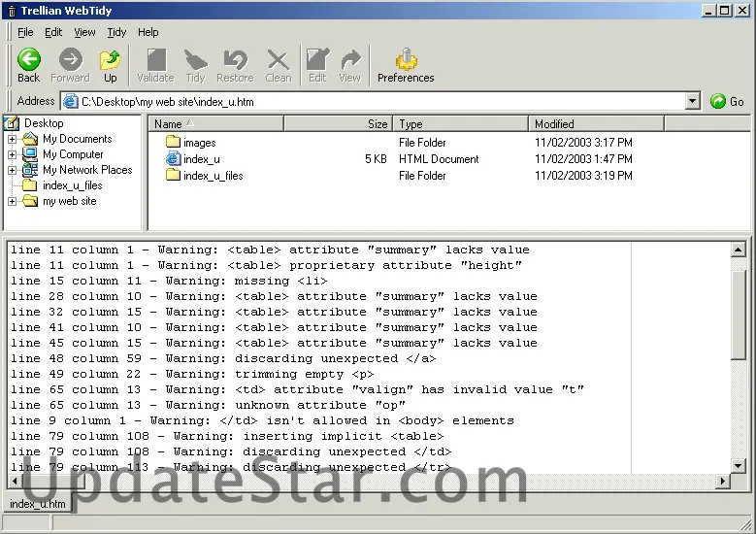This screenshot has height=534, width=756.
Task: Open the address bar dropdown
Action: point(692,101)
